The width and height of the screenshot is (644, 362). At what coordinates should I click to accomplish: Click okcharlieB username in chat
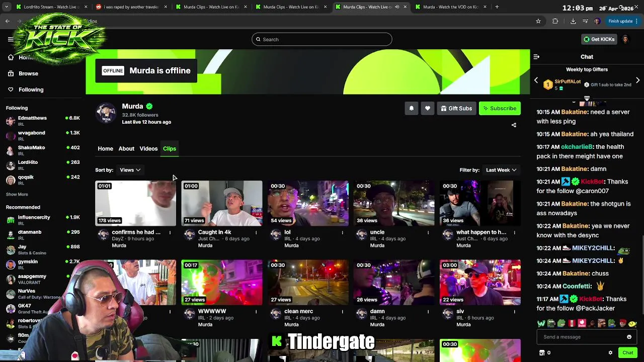point(577,147)
